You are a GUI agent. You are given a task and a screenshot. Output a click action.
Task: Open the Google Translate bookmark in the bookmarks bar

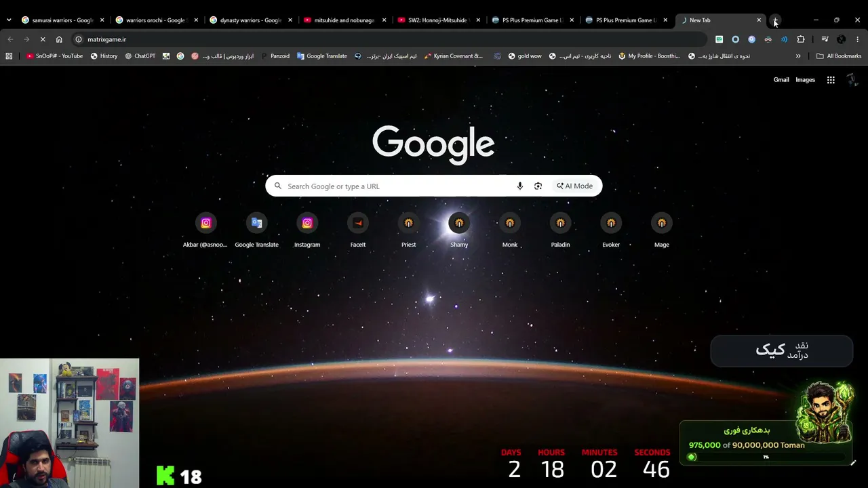(322, 56)
